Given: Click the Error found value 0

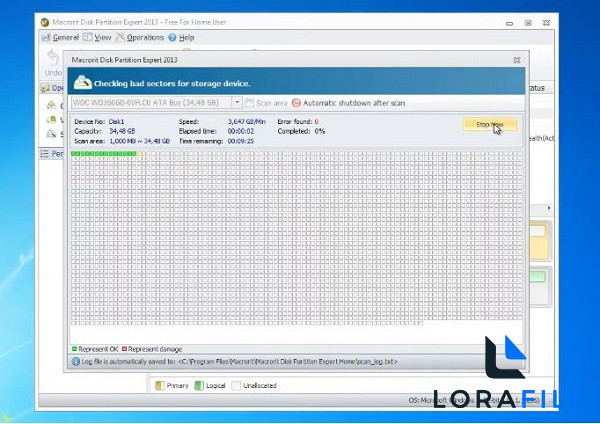Looking at the screenshot, I should (x=316, y=122).
